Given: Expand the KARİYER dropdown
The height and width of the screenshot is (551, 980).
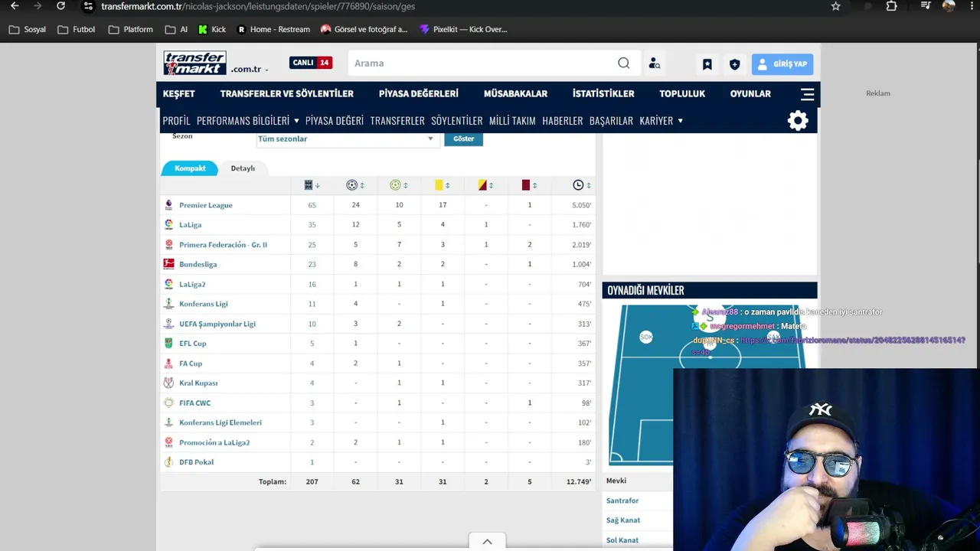Looking at the screenshot, I should [661, 121].
